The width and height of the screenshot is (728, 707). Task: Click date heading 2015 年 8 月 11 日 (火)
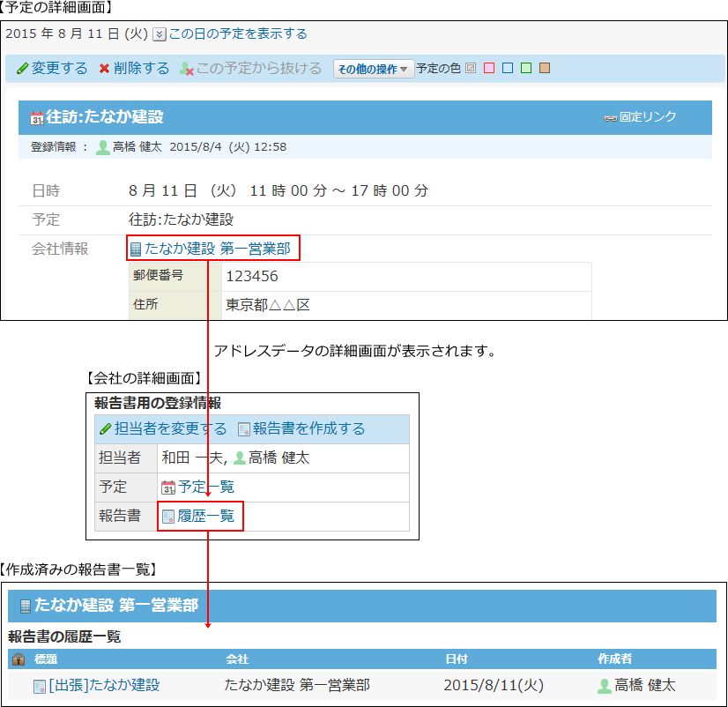(x=77, y=33)
